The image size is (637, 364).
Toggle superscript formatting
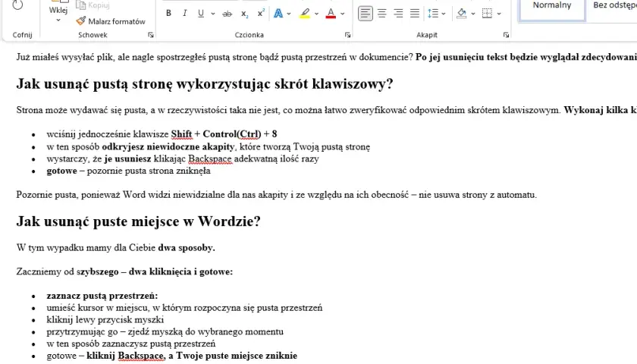261,14
